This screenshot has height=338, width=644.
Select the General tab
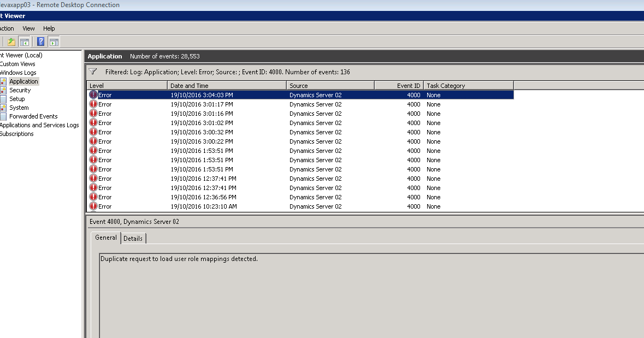[x=105, y=238]
